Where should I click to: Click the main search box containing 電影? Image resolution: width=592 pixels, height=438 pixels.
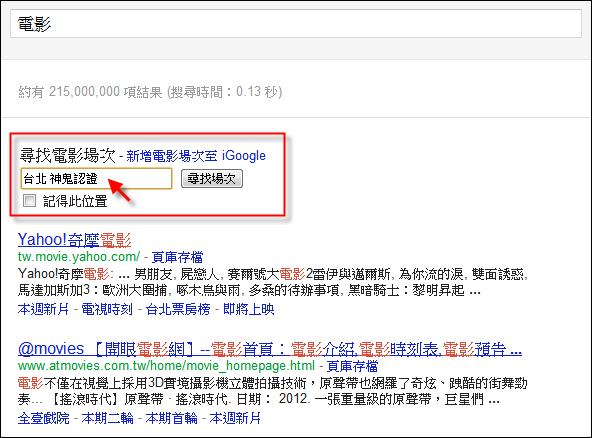[x=296, y=23]
